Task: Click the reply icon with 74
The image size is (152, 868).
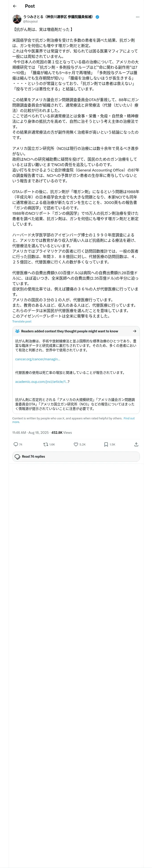Action: (x=16, y=444)
